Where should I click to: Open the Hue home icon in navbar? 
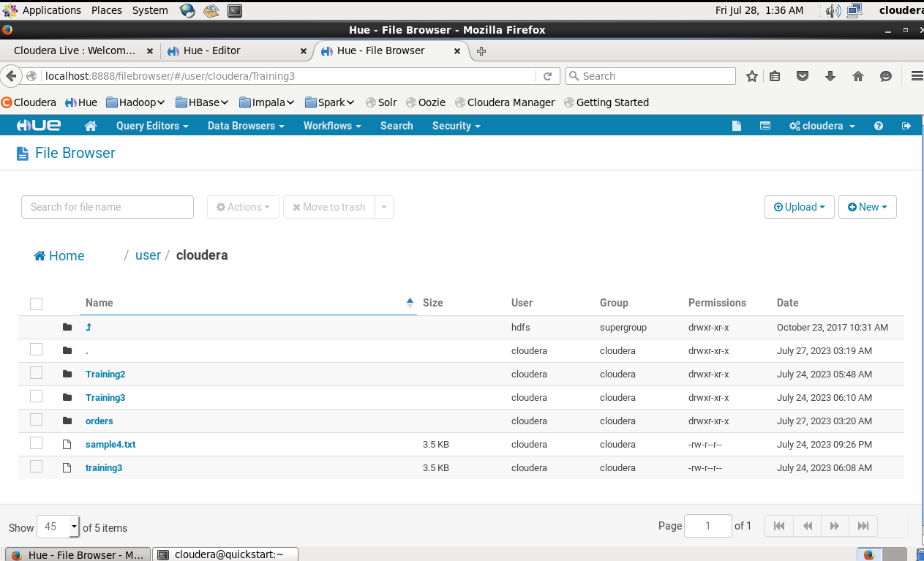coord(91,126)
